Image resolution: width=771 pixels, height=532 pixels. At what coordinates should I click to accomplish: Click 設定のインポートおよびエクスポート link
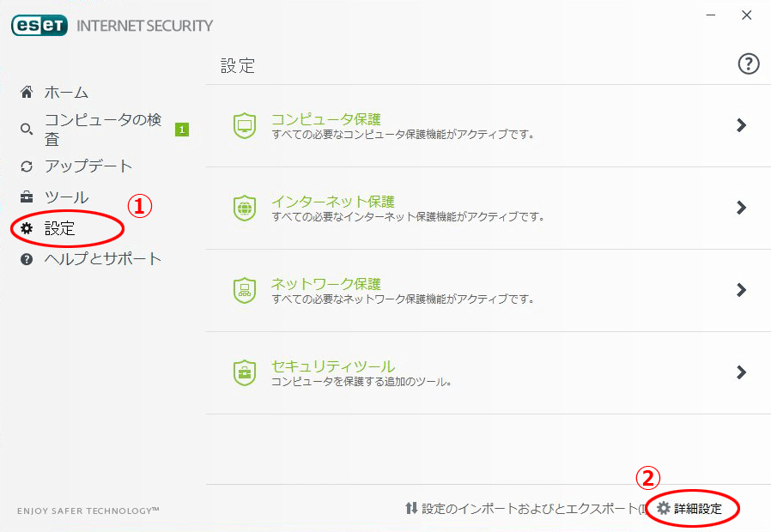pyautogui.click(x=525, y=509)
